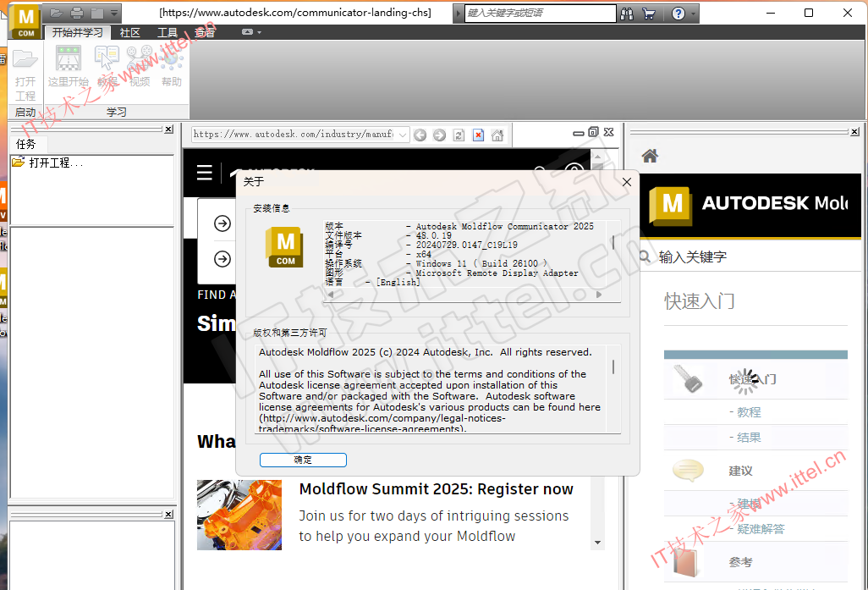Click the lower circled arrow on webpage
The width and height of the screenshot is (868, 590).
(x=222, y=259)
